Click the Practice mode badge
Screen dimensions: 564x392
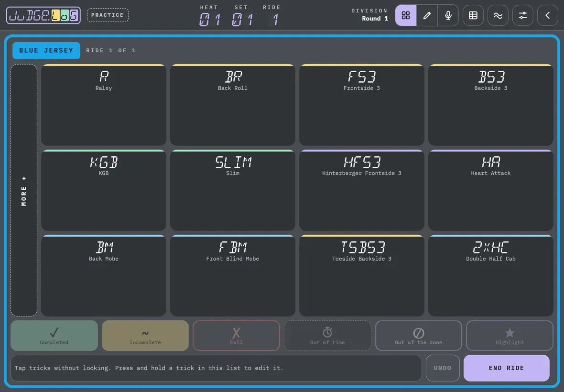point(108,15)
